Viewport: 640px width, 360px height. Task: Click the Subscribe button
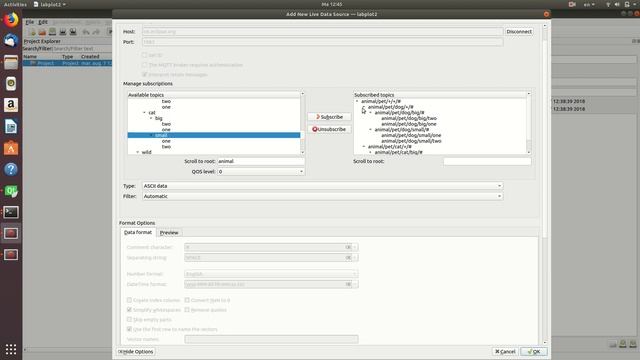[329, 117]
